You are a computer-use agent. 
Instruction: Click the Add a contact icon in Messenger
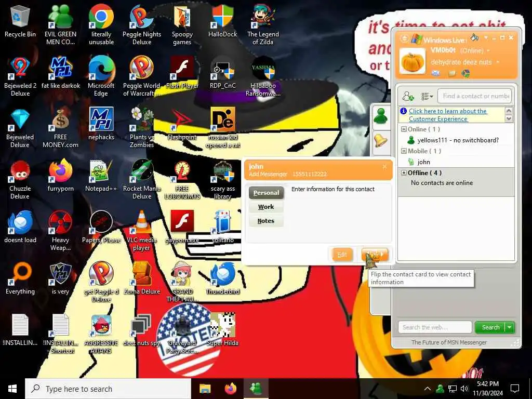click(x=408, y=96)
